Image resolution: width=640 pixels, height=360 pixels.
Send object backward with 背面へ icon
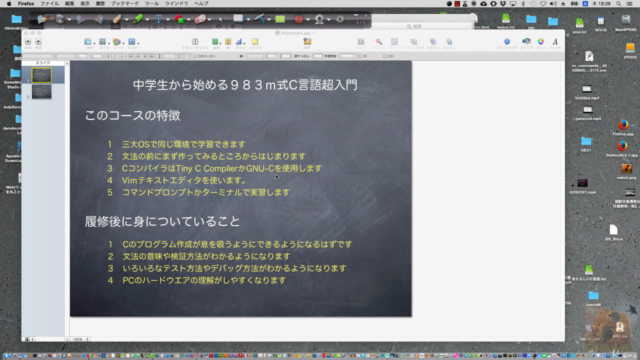click(449, 42)
